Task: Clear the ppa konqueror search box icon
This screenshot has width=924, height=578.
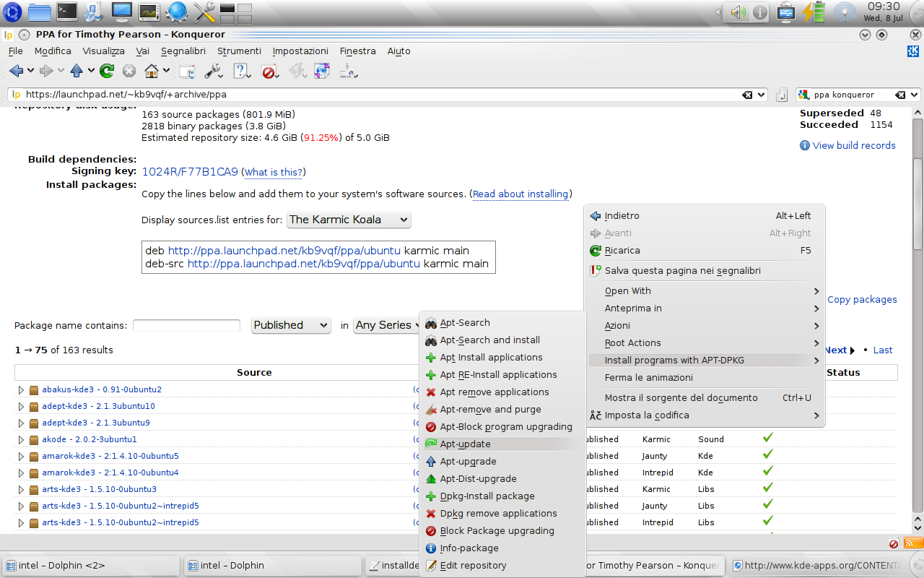Action: pyautogui.click(x=900, y=95)
